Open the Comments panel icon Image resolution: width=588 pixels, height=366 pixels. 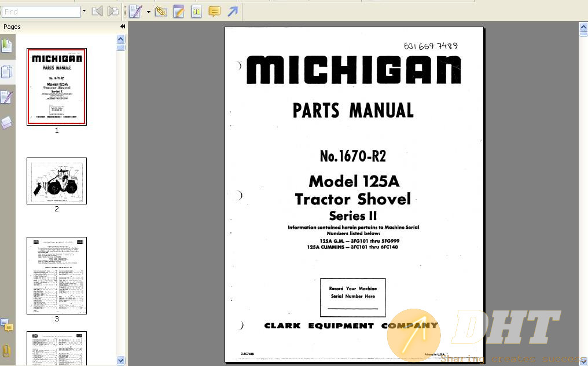pyautogui.click(x=7, y=325)
